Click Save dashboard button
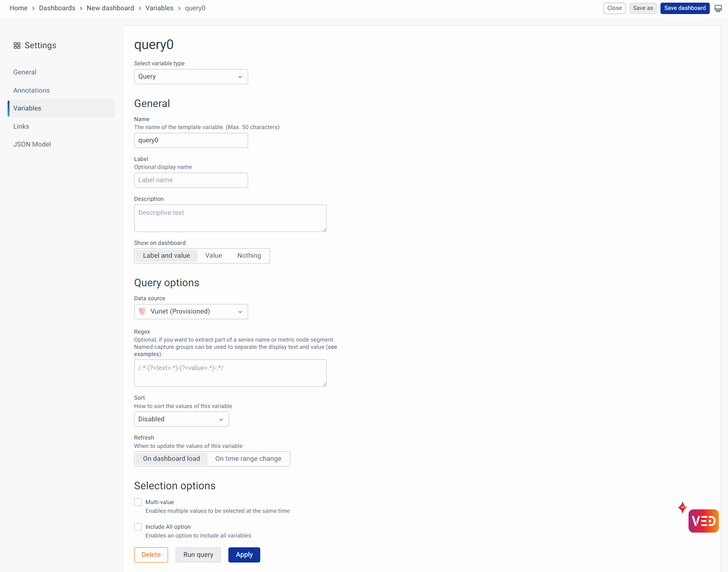728x572 pixels. tap(684, 8)
